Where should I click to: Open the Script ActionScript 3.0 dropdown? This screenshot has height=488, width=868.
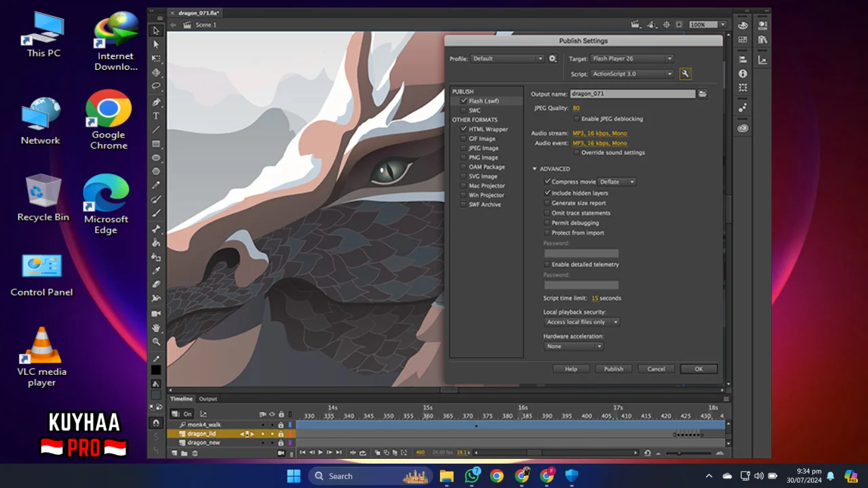tap(631, 74)
